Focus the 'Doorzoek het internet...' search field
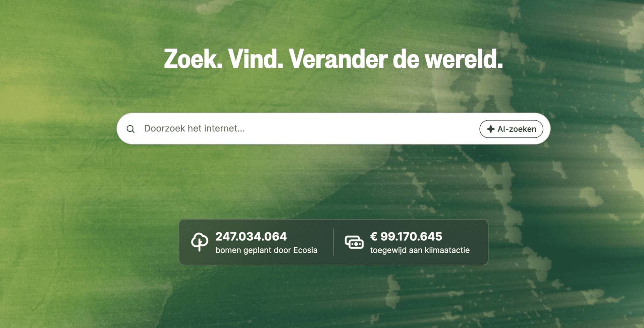Viewport: 644px width, 328px height. pyautogui.click(x=302, y=129)
